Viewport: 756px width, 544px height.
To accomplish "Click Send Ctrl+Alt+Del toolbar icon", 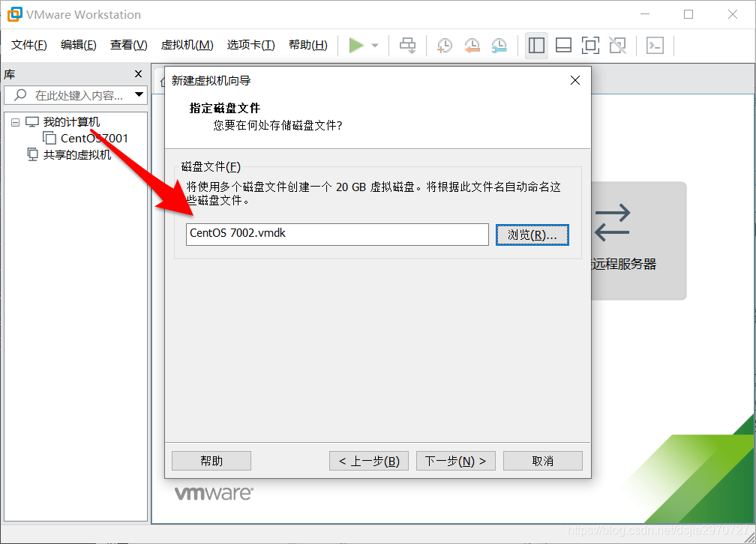I will click(x=407, y=45).
